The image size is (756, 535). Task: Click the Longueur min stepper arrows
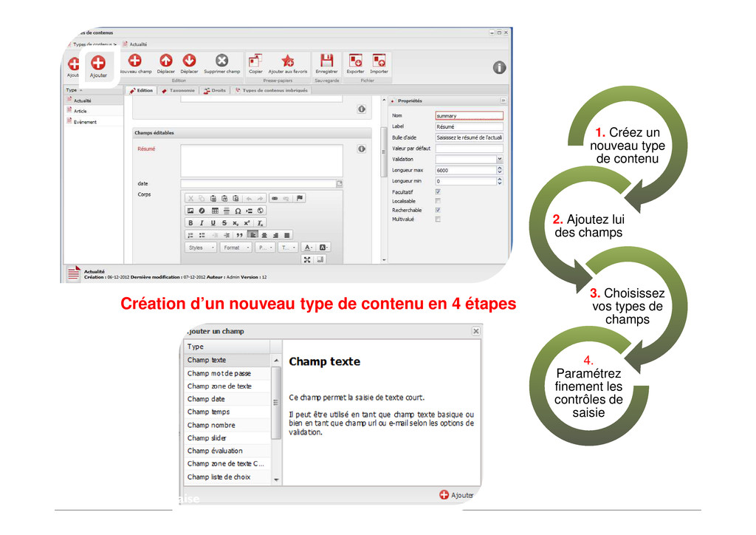click(500, 181)
